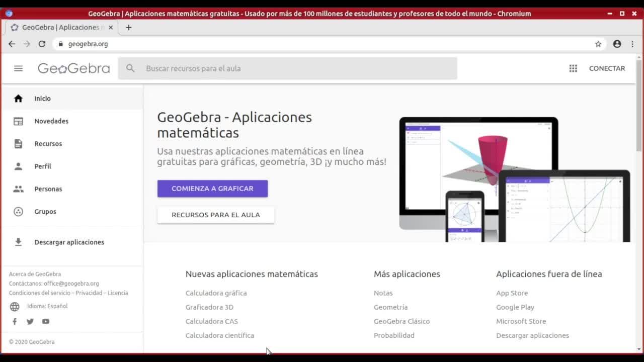Open the Licencia link
The width and height of the screenshot is (644, 362).
118,293
